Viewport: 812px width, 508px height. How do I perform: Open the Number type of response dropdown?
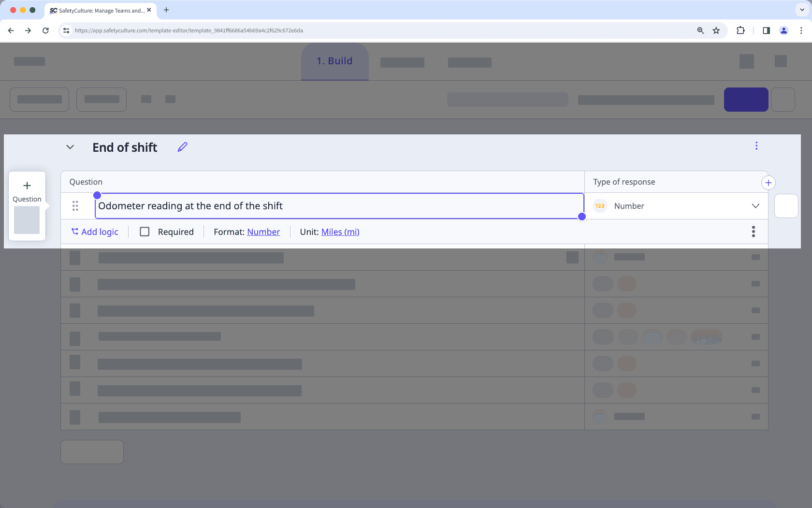(x=755, y=205)
